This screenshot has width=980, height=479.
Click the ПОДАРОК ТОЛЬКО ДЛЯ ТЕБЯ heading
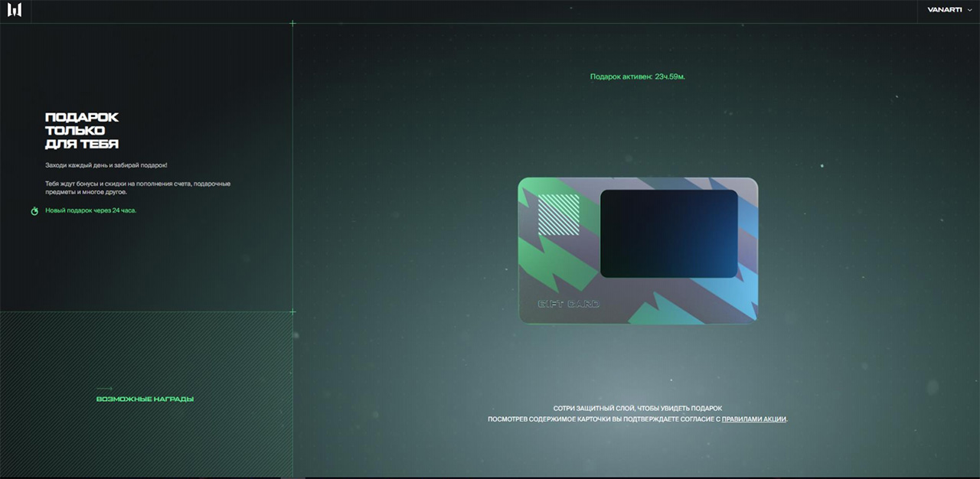(82, 130)
